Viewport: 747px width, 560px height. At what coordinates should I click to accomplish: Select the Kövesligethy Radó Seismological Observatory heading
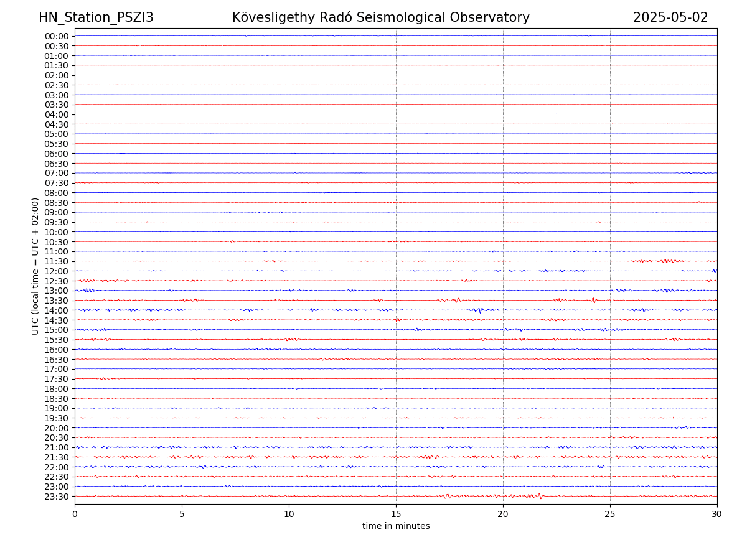[x=380, y=17]
